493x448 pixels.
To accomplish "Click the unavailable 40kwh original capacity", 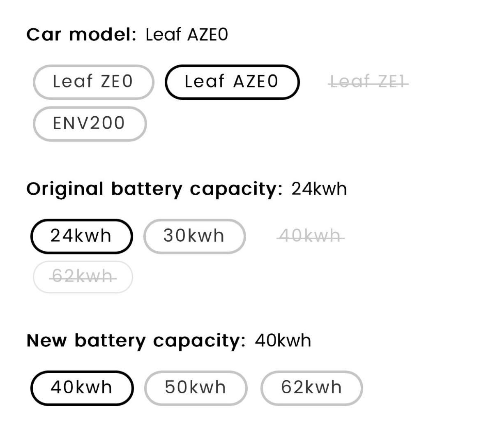I will (x=310, y=236).
